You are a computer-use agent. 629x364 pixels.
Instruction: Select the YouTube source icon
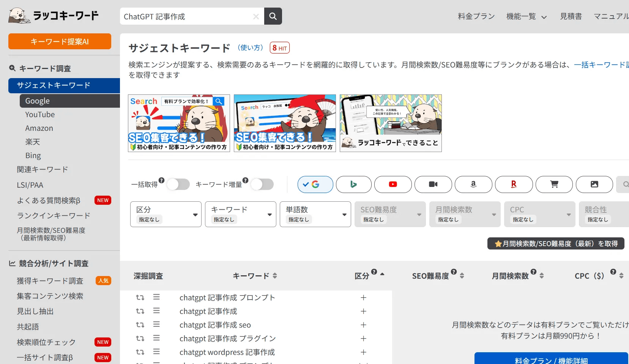393,184
